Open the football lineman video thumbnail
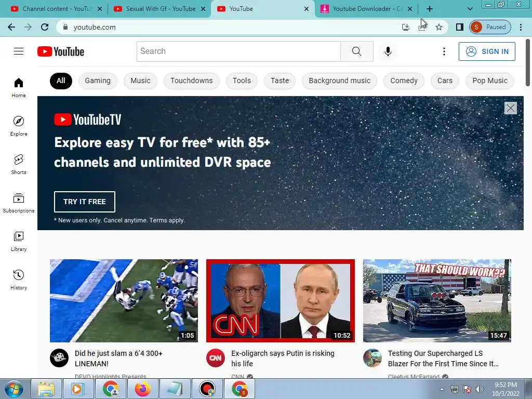The width and height of the screenshot is (532, 399). click(x=124, y=301)
